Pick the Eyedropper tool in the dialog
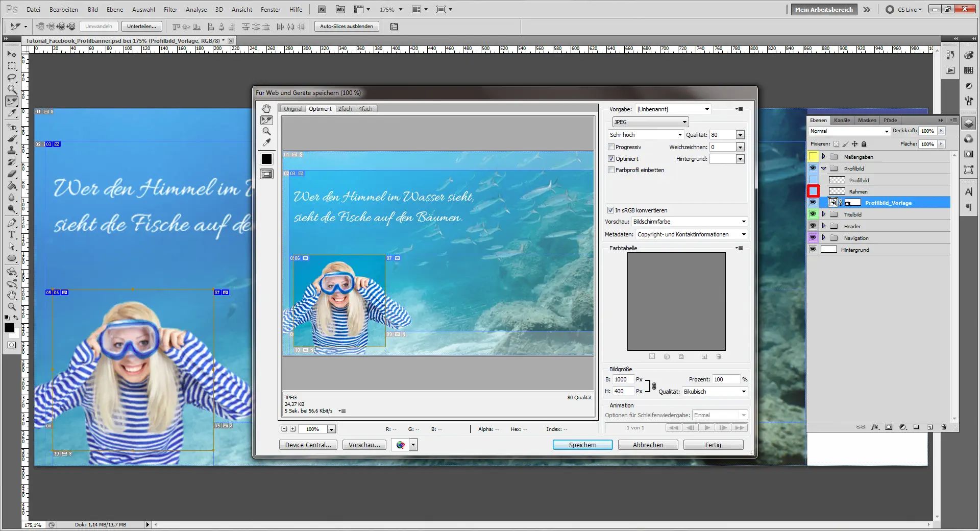 click(266, 143)
